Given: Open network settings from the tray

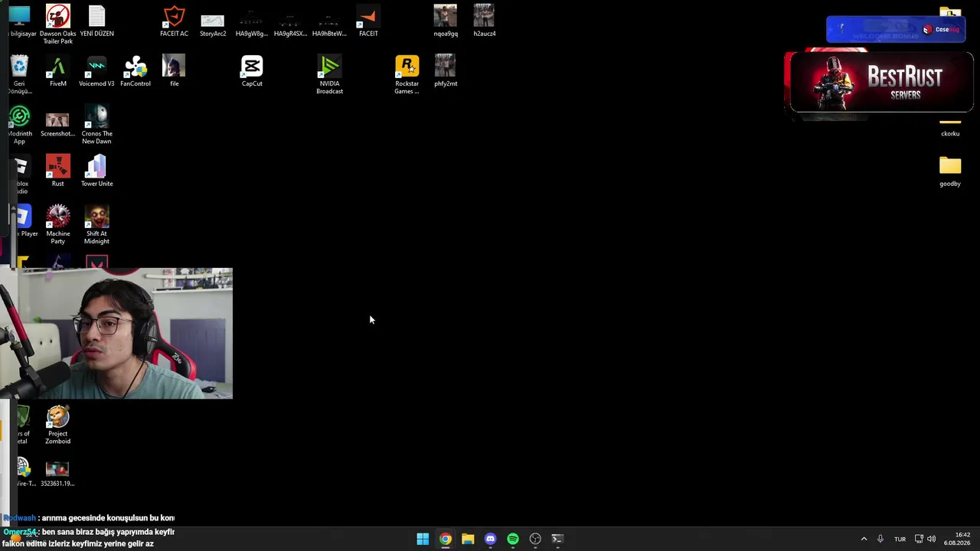Looking at the screenshot, I should click(x=919, y=539).
